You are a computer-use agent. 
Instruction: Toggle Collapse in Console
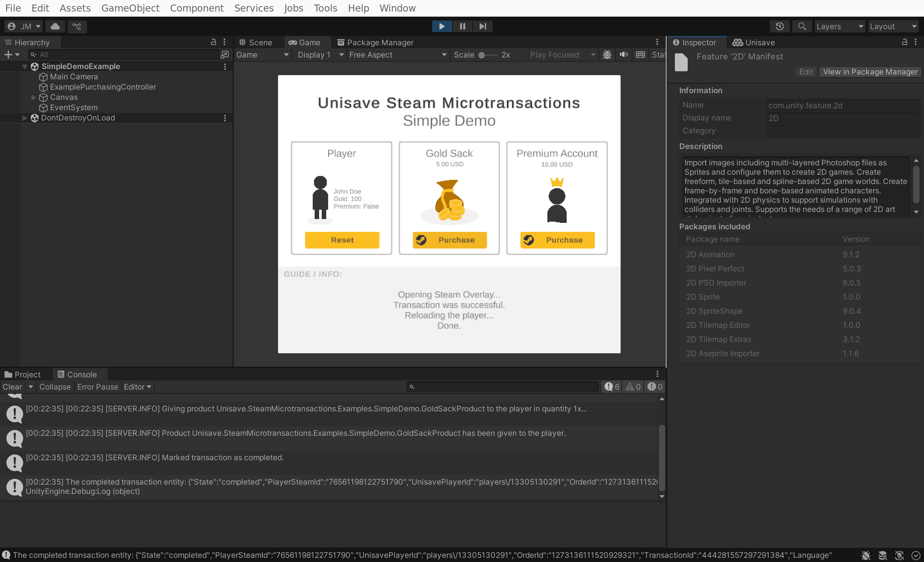coord(55,387)
